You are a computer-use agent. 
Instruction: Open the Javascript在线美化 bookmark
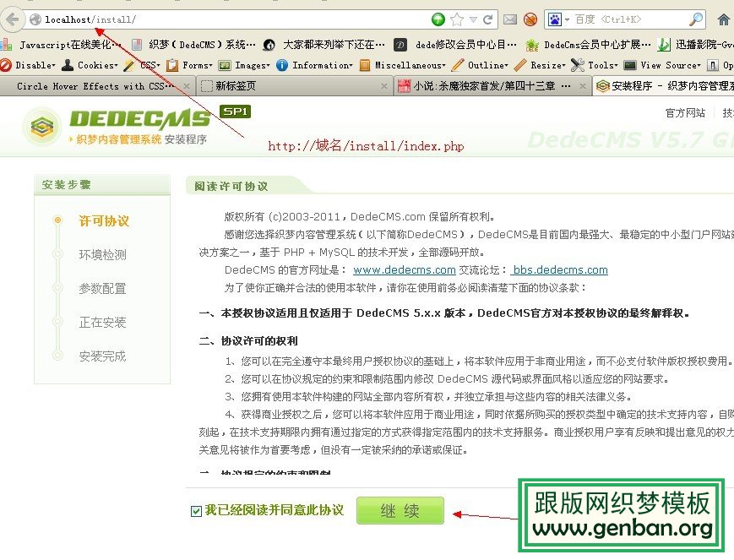(62, 45)
